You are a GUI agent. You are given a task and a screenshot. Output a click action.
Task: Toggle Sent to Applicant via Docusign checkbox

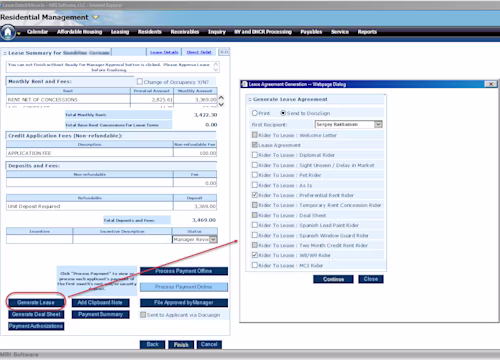(143, 315)
